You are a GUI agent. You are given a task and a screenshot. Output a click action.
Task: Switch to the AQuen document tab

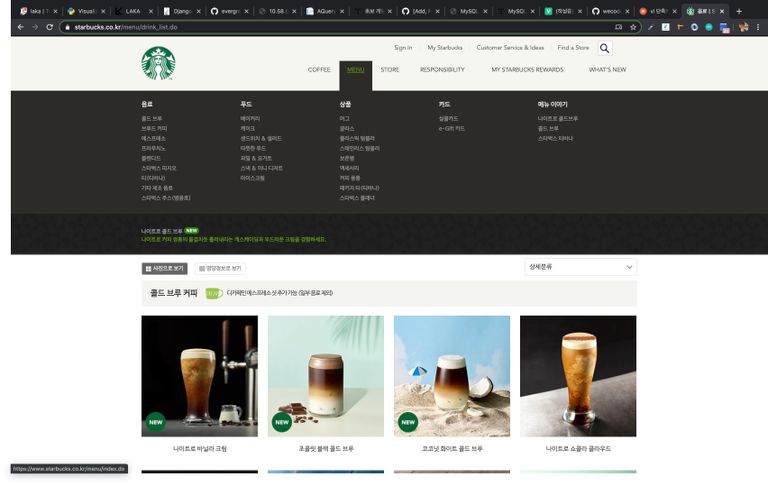[325, 11]
